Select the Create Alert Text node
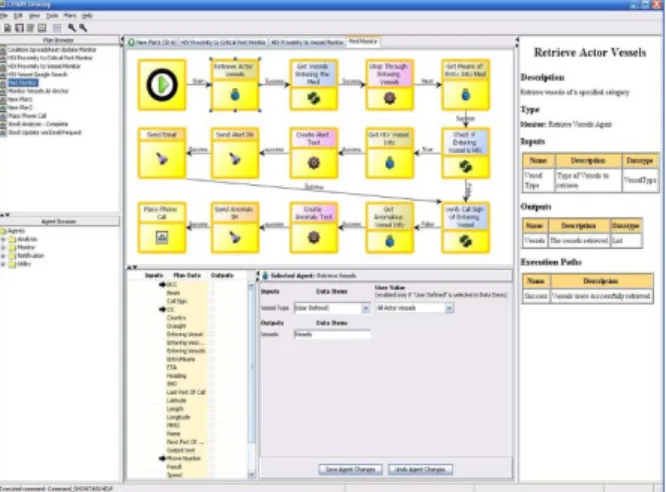This screenshot has height=492, width=666. click(x=313, y=153)
